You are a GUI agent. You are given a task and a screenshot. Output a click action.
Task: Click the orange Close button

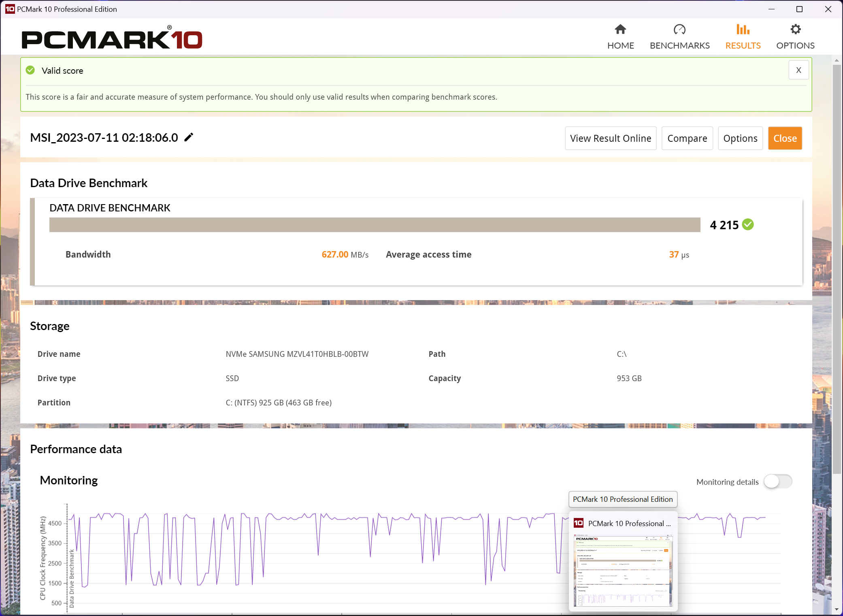click(785, 138)
